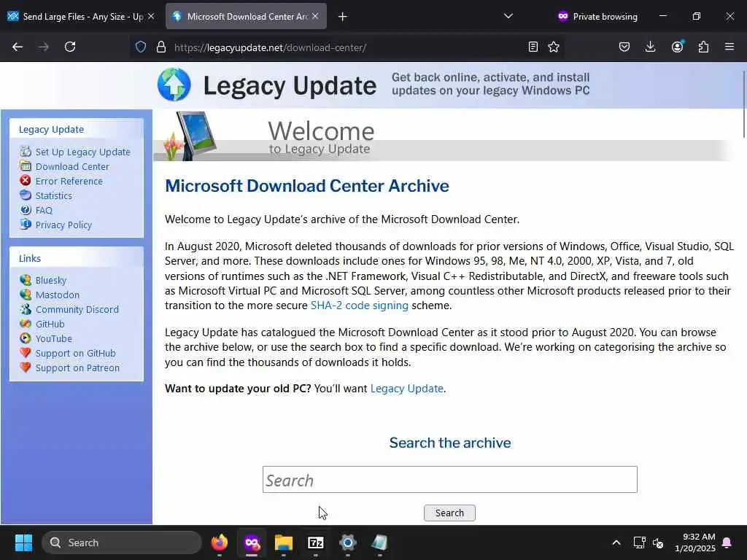Screen dimensions: 747x560
Task: Visit the Mastodon link
Action: (x=58, y=295)
